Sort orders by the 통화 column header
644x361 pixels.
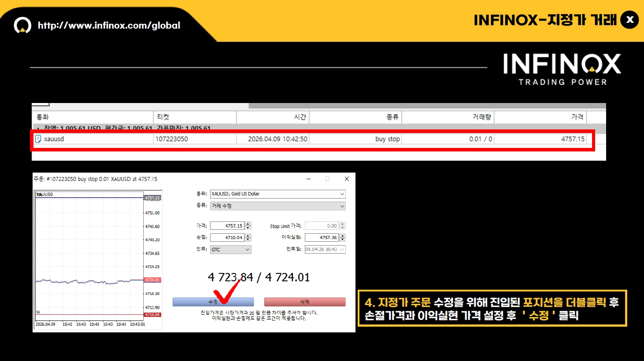tap(93, 117)
